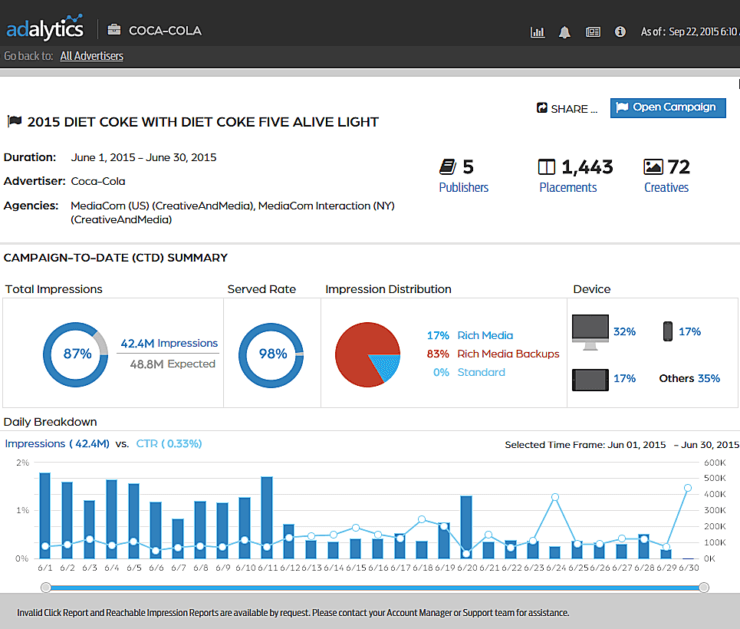Click the newspaper icon in header

click(593, 32)
